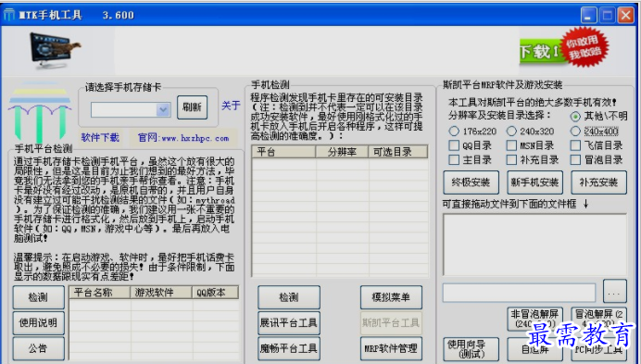This screenshot has width=641, height=364.
Task: Click the 平台名称 column header
Action: [x=100, y=293]
